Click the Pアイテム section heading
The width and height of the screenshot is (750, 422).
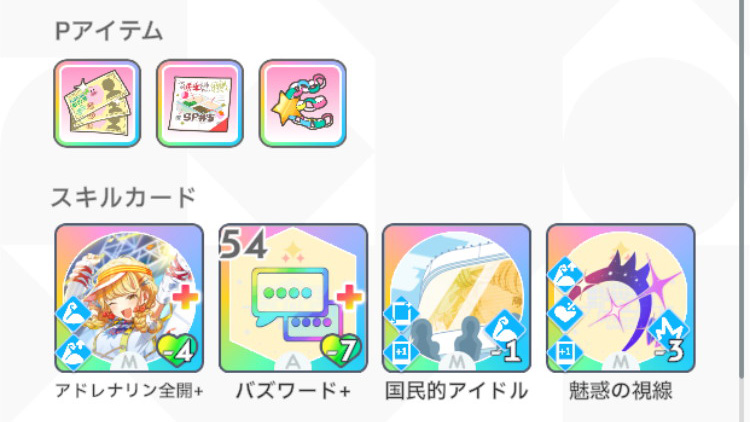(x=109, y=32)
